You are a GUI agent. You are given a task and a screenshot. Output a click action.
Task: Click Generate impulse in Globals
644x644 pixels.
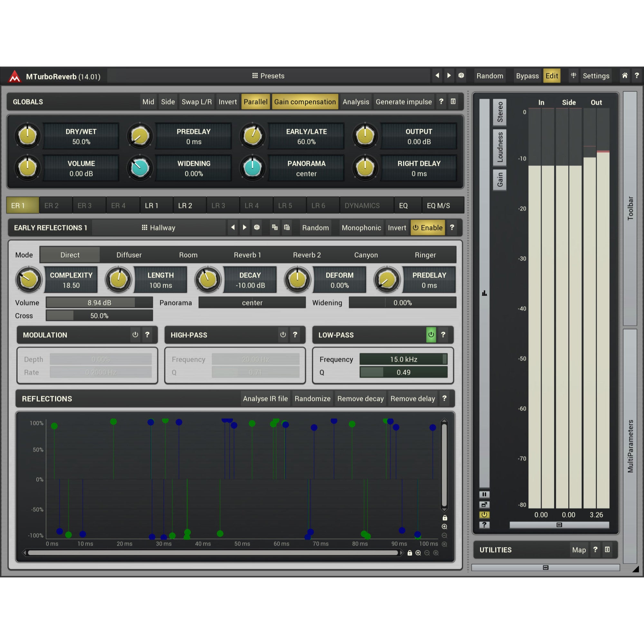[x=404, y=102]
